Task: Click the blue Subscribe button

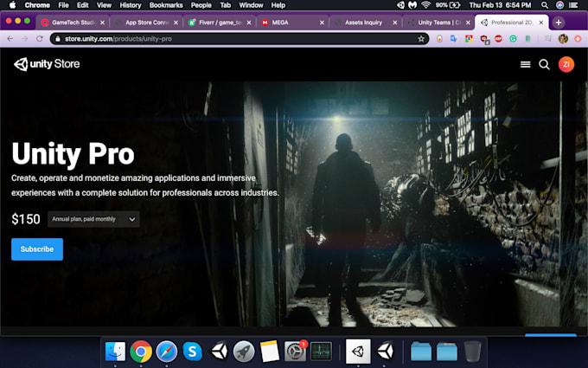Action: click(37, 249)
